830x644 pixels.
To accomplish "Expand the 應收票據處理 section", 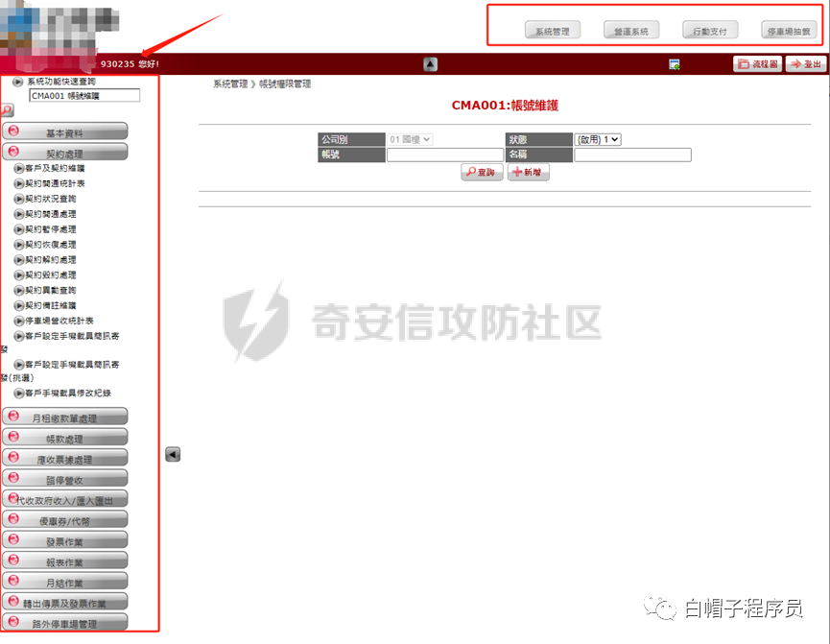I will coord(64,458).
